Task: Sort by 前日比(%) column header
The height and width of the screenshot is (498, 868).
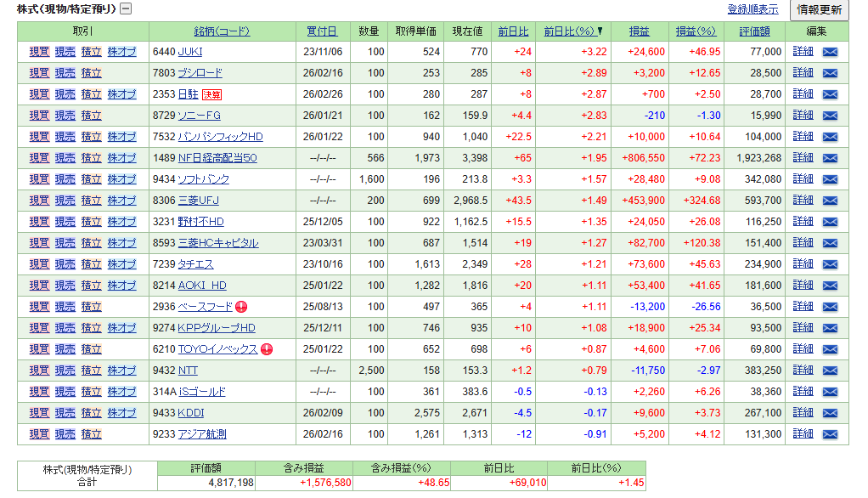Action: [573, 31]
